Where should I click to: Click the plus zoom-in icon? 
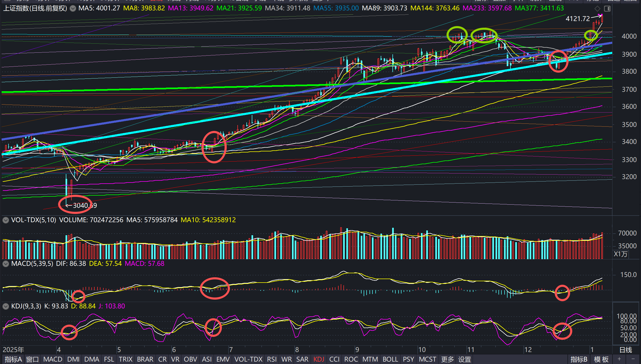pos(619,359)
